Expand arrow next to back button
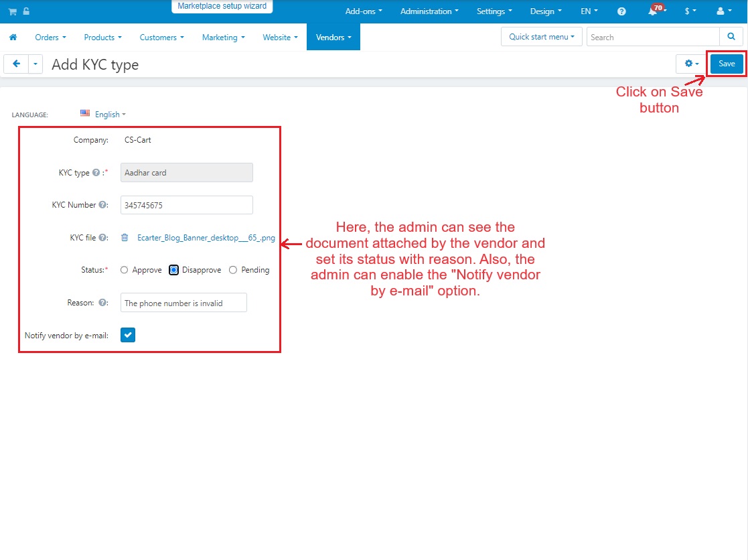 click(x=35, y=64)
